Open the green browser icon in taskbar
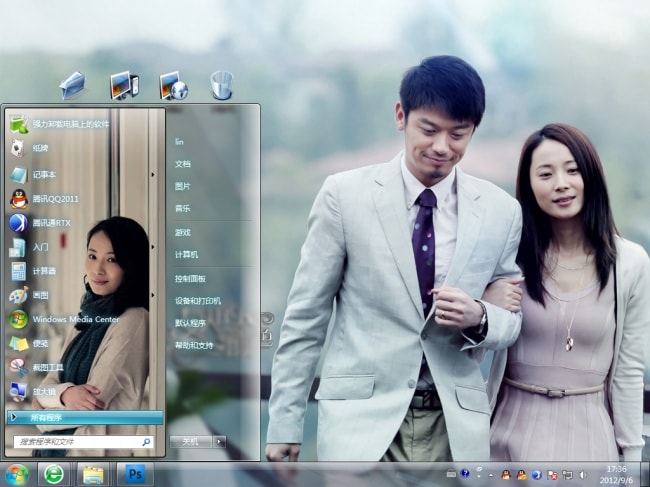The width and height of the screenshot is (650, 487). tap(54, 473)
